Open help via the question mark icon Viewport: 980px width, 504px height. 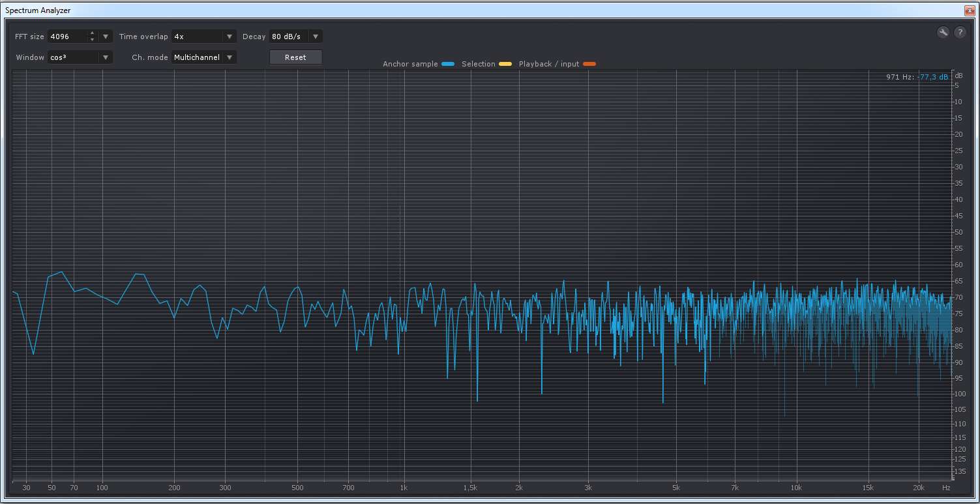coord(960,33)
